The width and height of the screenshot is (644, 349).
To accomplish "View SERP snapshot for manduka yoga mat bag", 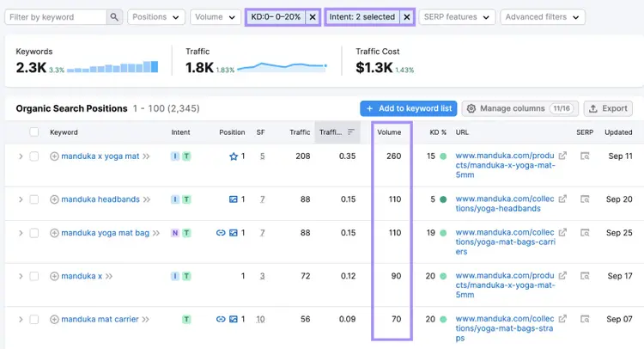I will pyautogui.click(x=585, y=233).
